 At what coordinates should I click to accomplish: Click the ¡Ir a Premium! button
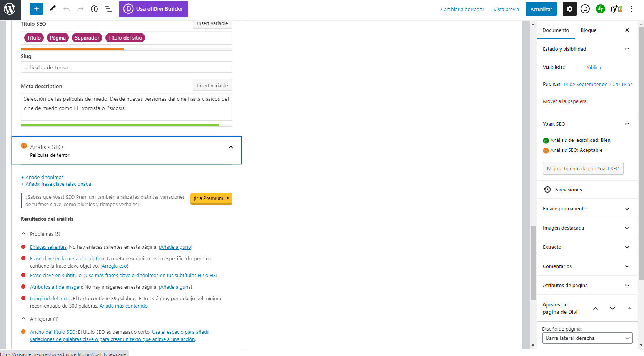pos(211,198)
